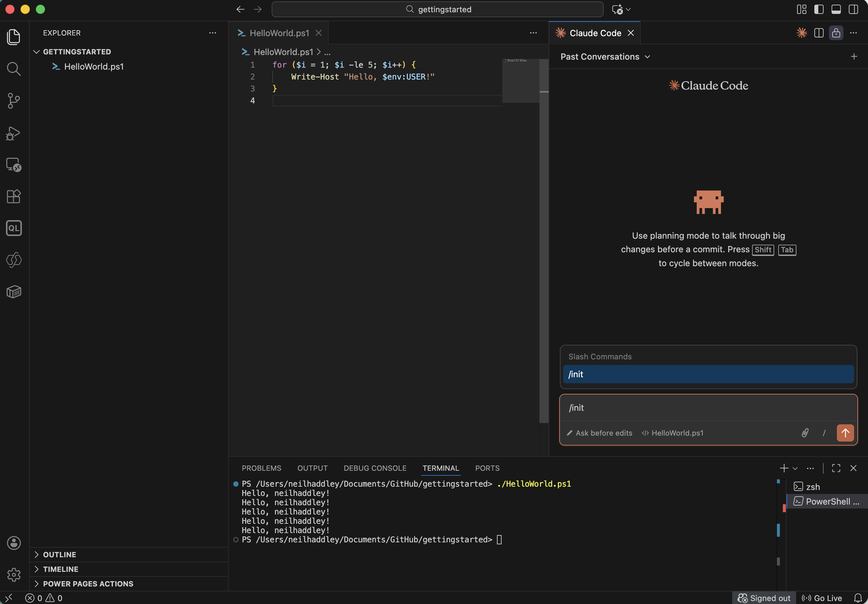Open the Past Conversations dropdown
The width and height of the screenshot is (868, 604).
pos(605,57)
